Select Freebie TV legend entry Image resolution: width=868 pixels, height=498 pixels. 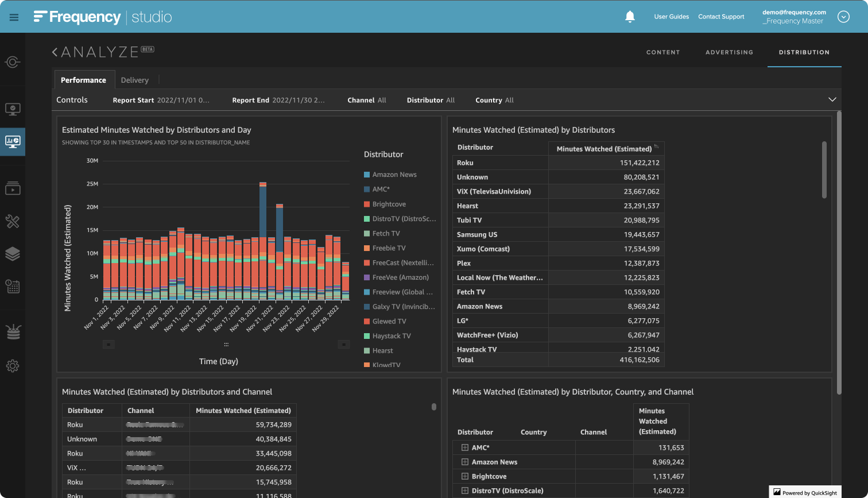pyautogui.click(x=385, y=248)
